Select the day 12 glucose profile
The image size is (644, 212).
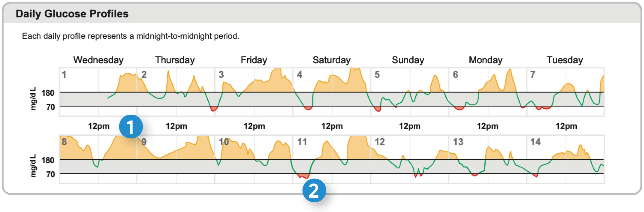[x=410, y=159]
